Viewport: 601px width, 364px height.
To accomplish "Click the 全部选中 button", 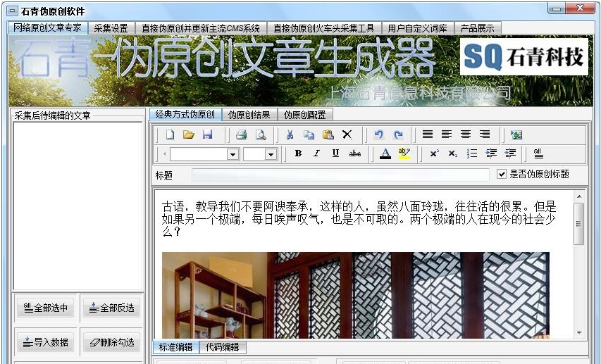I will point(45,308).
